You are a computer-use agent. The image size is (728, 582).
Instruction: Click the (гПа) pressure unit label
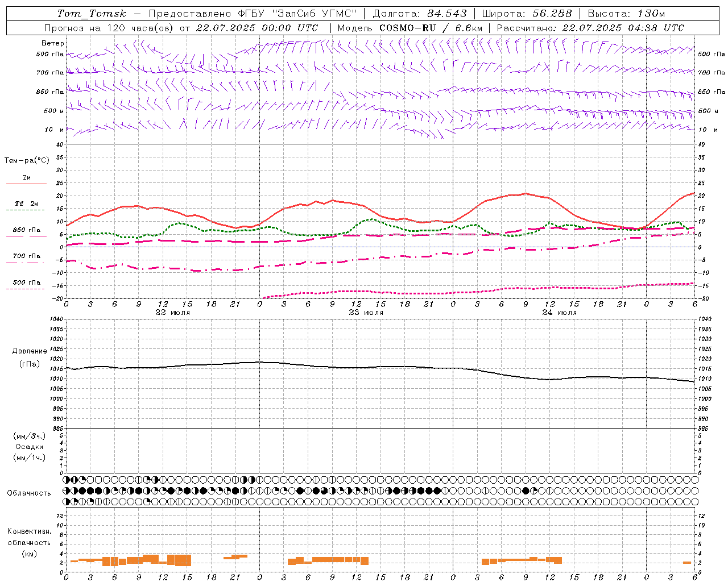click(30, 364)
